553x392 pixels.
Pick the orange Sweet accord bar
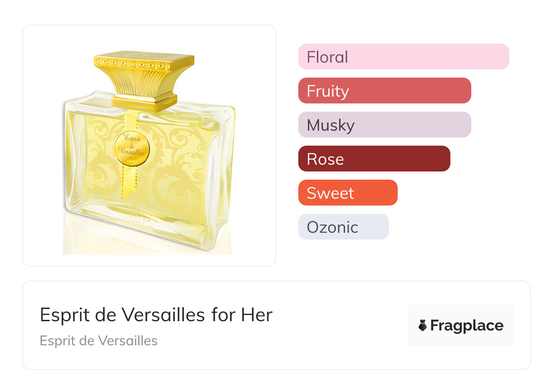coord(347,193)
